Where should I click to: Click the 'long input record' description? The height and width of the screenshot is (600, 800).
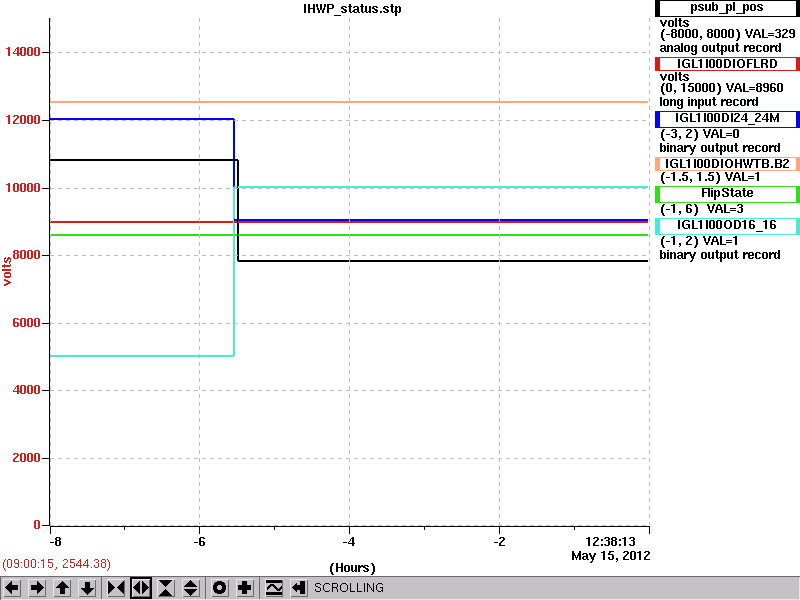709,102
